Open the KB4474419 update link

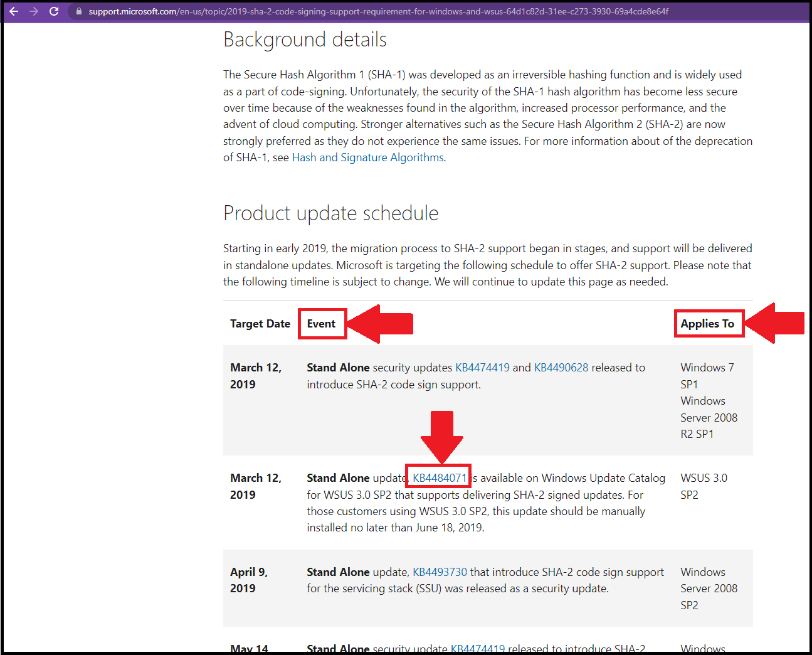pos(483,367)
